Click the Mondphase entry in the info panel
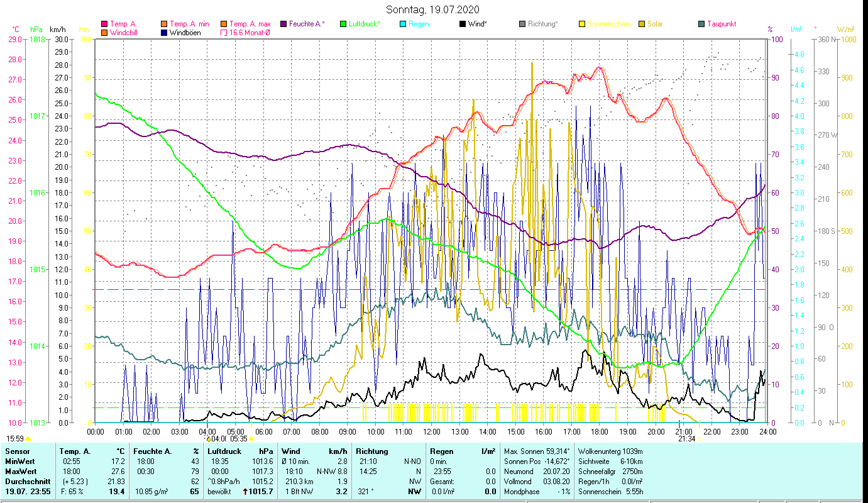Viewport: 868px width, 503px height. click(522, 491)
